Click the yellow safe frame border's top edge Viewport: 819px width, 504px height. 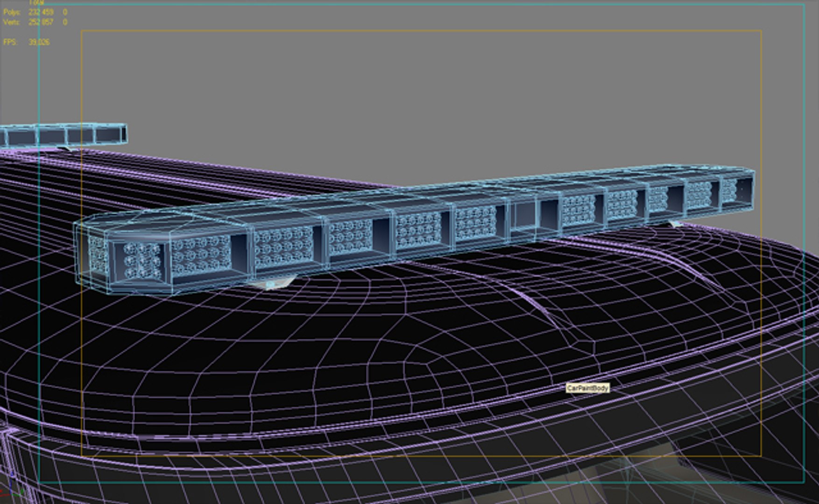point(421,31)
